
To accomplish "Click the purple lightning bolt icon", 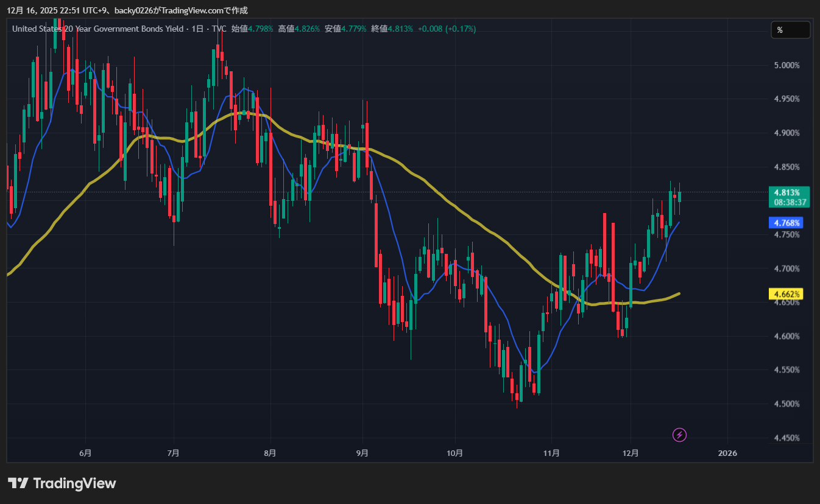I will coord(680,435).
